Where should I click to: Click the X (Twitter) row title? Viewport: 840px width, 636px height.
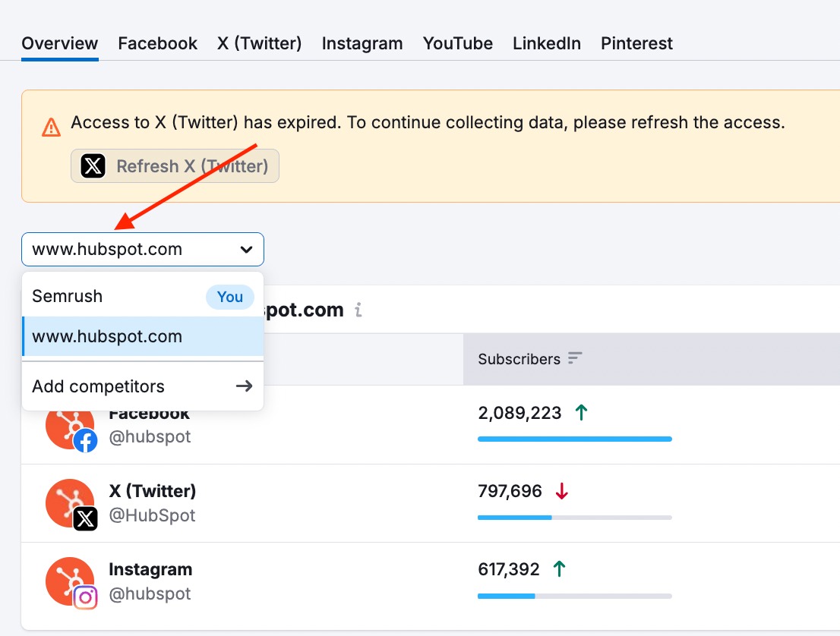pyautogui.click(x=153, y=491)
